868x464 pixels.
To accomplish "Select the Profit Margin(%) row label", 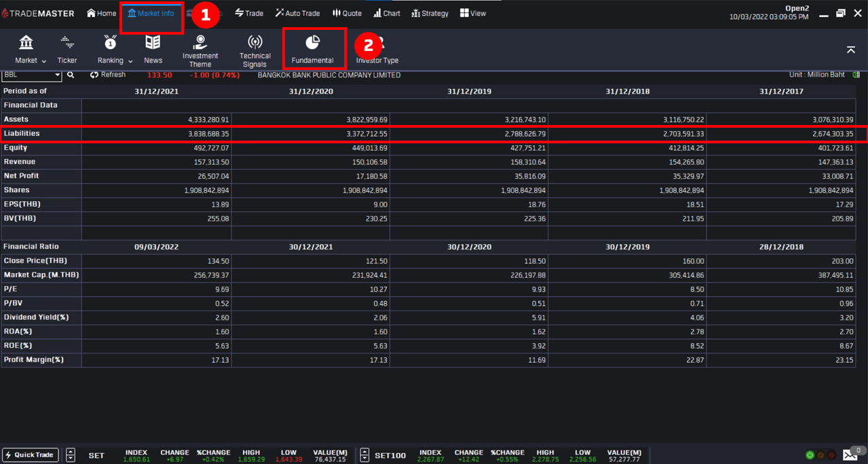I will [x=34, y=359].
